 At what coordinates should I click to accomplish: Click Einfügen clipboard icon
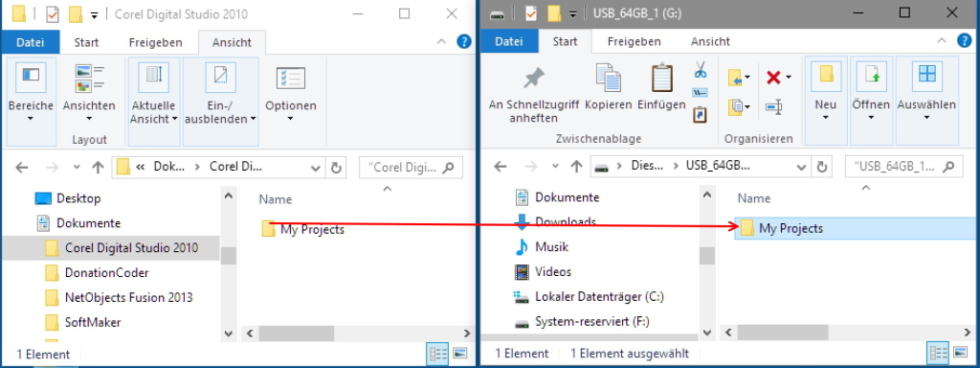pos(662,79)
